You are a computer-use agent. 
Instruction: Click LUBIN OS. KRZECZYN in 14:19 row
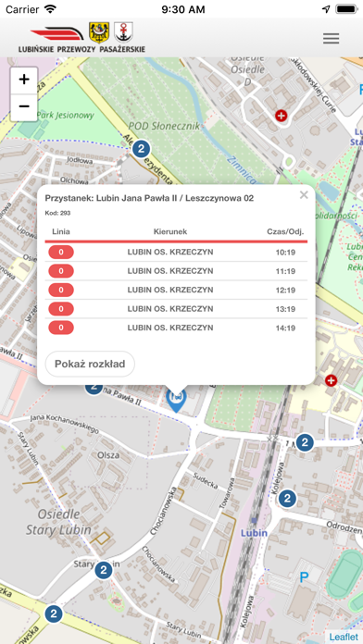(x=170, y=328)
